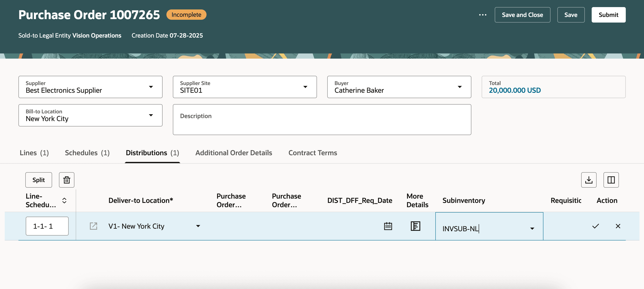
Task: Open the DIST_DFF_Req_Date calendar picker
Action: coord(388,226)
